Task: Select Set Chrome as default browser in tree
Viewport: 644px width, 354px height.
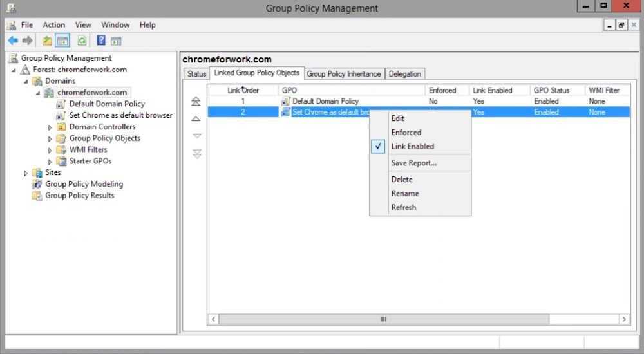Action: pos(121,115)
